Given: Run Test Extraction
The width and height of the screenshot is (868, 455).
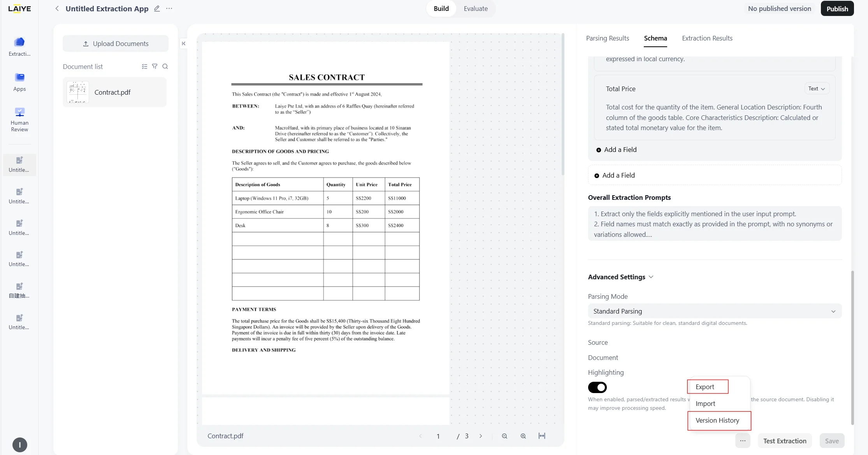Looking at the screenshot, I should [785, 441].
